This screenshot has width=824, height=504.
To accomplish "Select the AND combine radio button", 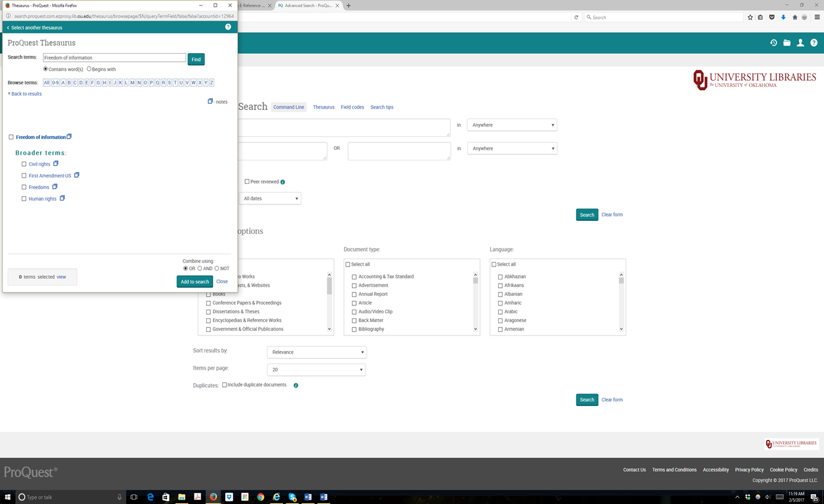I will click(x=200, y=268).
